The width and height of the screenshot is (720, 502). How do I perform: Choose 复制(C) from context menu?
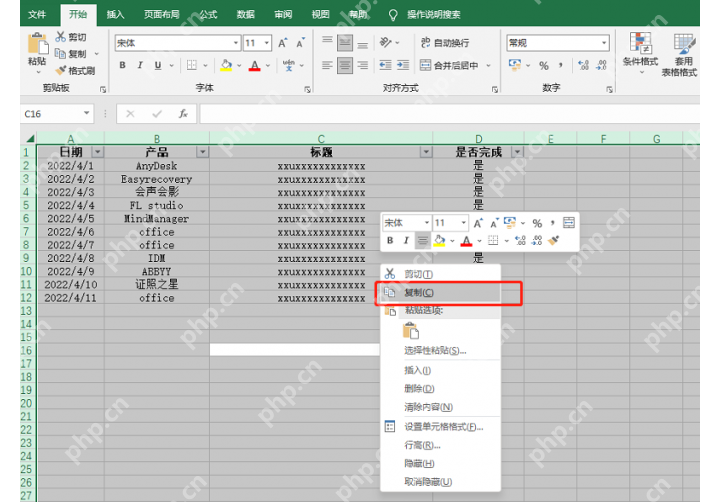[x=440, y=293]
